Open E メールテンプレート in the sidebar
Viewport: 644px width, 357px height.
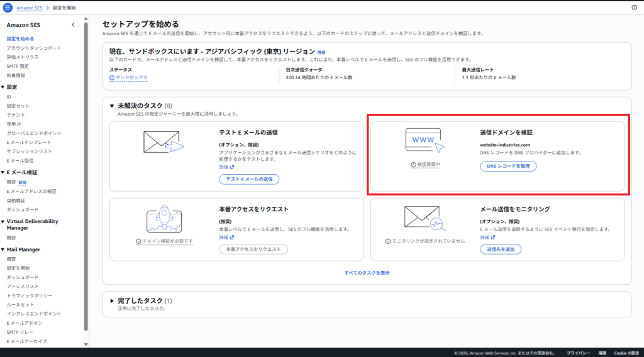[x=29, y=143]
